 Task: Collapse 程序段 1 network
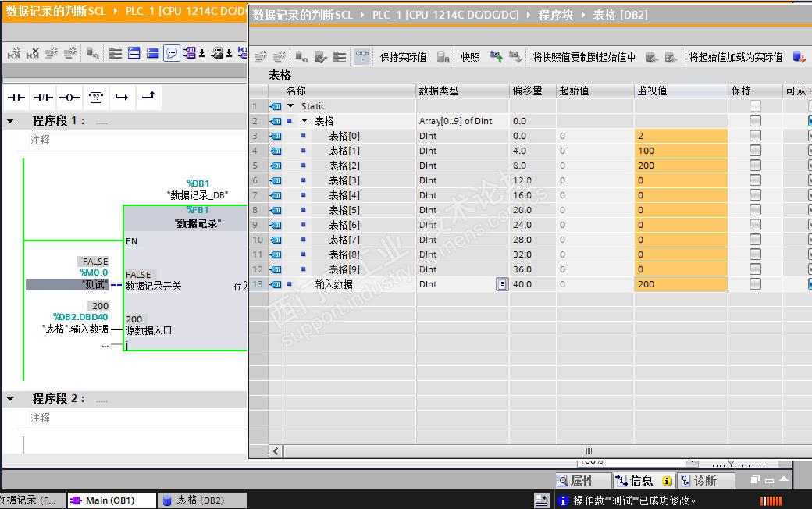pyautogui.click(x=10, y=121)
